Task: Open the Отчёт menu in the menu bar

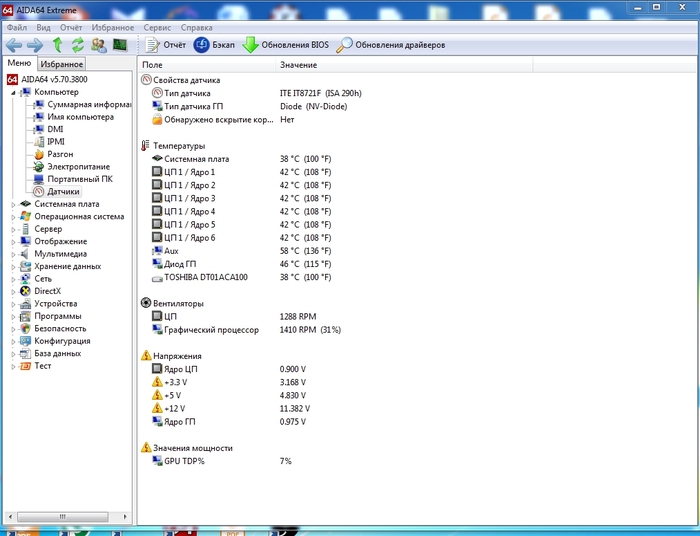Action: tap(71, 28)
